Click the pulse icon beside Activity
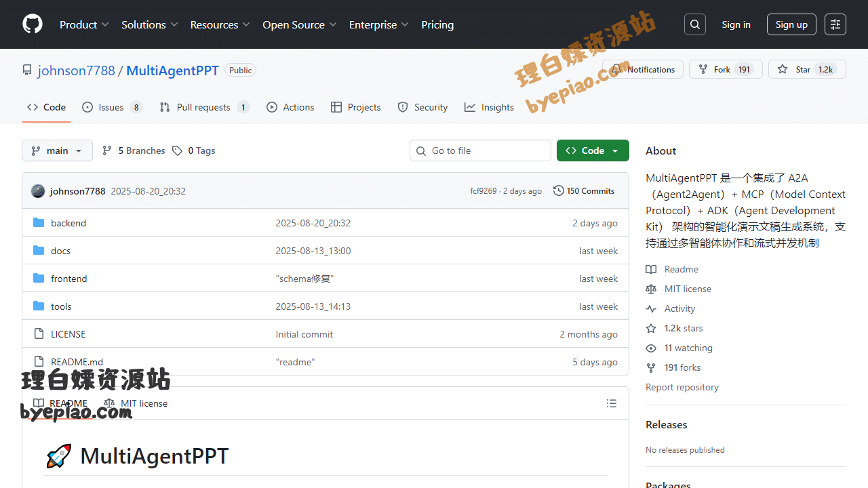The image size is (868, 488). click(651, 308)
